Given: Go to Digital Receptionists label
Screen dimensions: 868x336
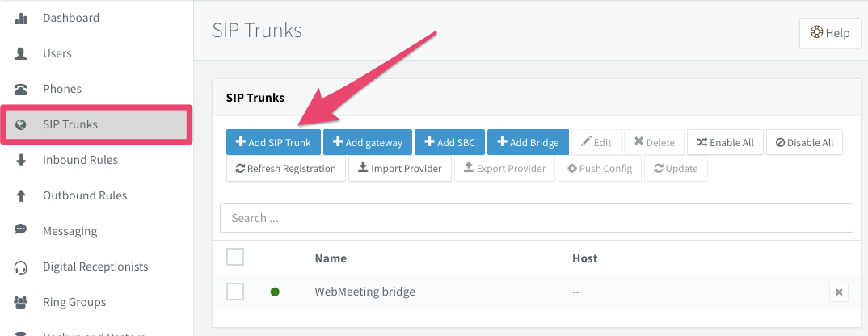Looking at the screenshot, I should click(95, 267).
